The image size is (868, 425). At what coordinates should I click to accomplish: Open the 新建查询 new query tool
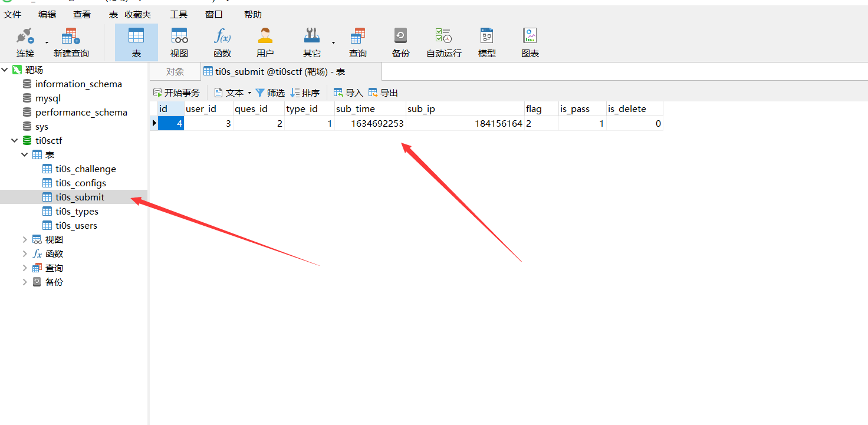[71, 42]
